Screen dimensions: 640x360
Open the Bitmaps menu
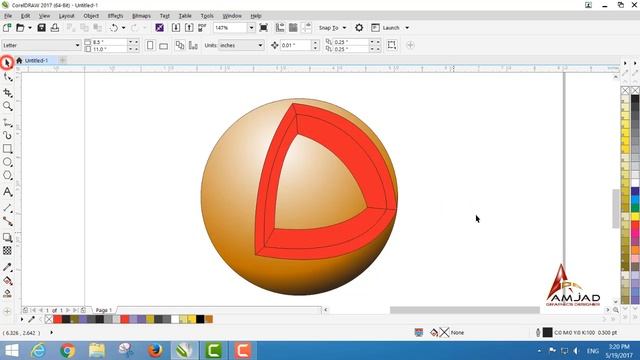pos(141,16)
